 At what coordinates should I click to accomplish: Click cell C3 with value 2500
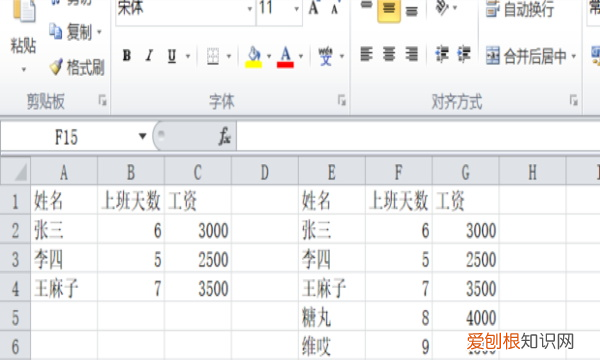[198, 258]
